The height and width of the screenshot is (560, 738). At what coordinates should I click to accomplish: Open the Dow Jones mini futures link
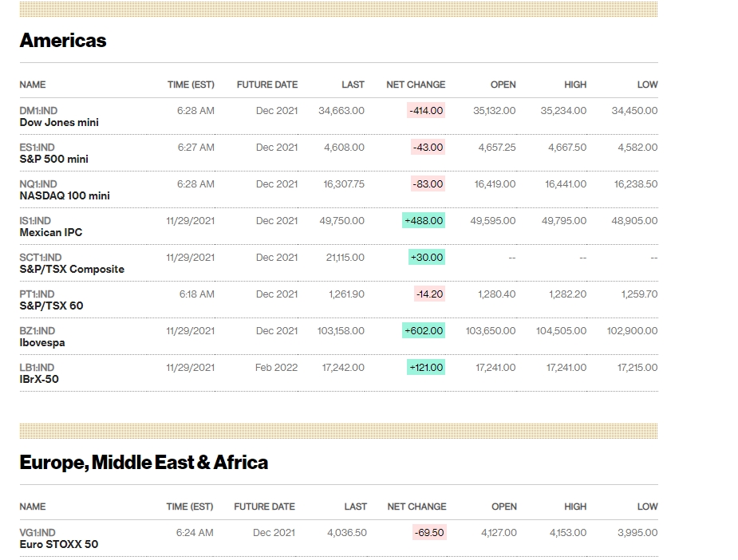coord(59,122)
